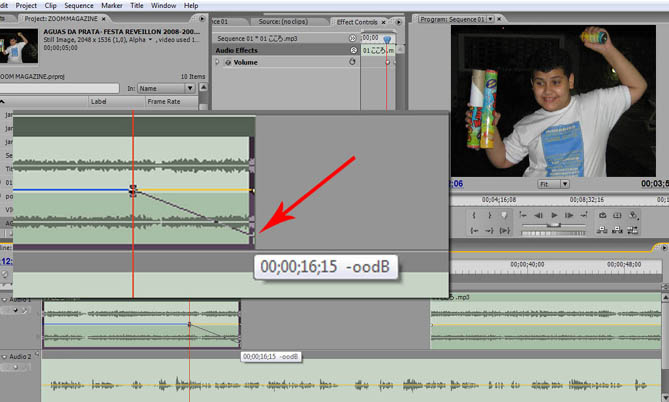
Task: Click the Reset button for Volume effect
Action: coord(352,62)
